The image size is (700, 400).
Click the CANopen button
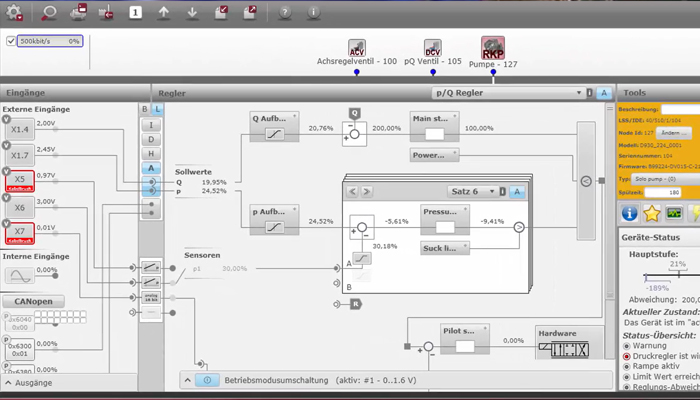tap(36, 301)
